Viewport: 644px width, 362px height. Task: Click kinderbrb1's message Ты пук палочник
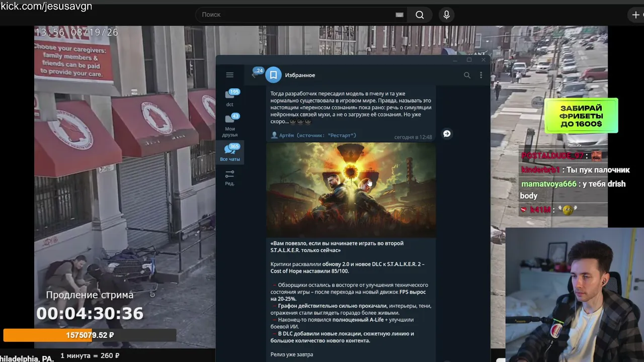pos(598,170)
